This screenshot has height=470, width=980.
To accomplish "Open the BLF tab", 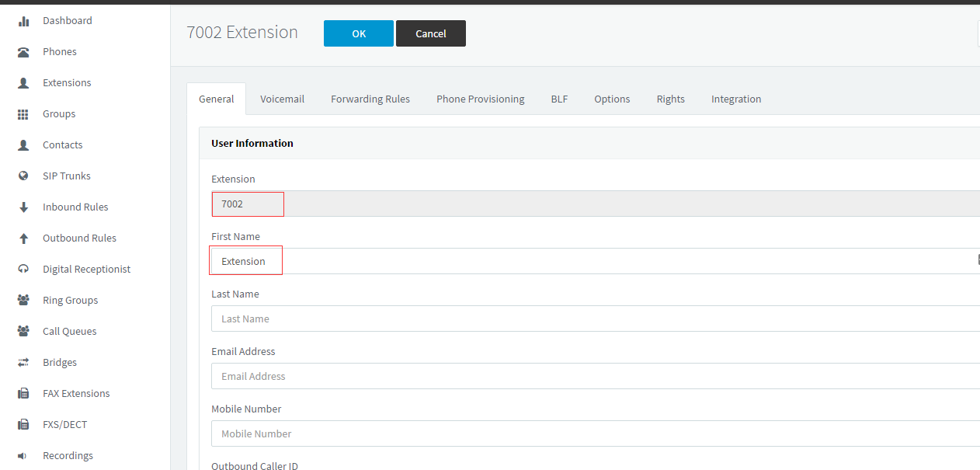I will click(x=559, y=99).
